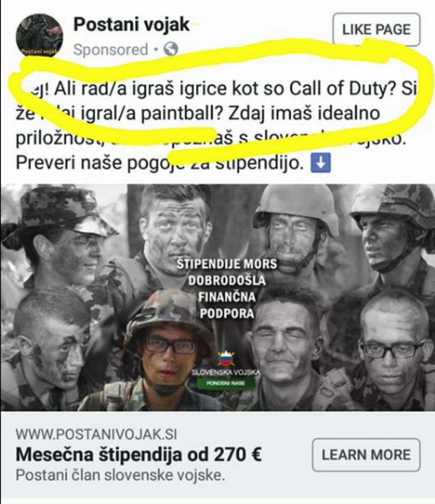This screenshot has height=504, width=435.
Task: Click the Slovenska vojska caption text
Action: (x=226, y=372)
